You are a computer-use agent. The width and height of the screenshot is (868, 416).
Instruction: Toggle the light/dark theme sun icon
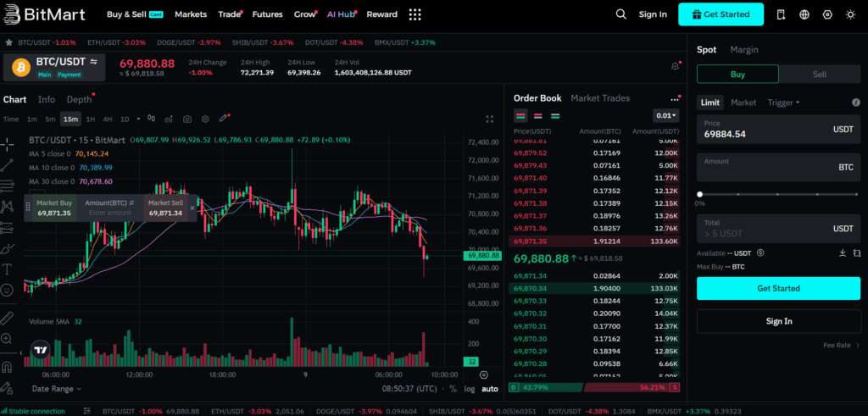[851, 15]
